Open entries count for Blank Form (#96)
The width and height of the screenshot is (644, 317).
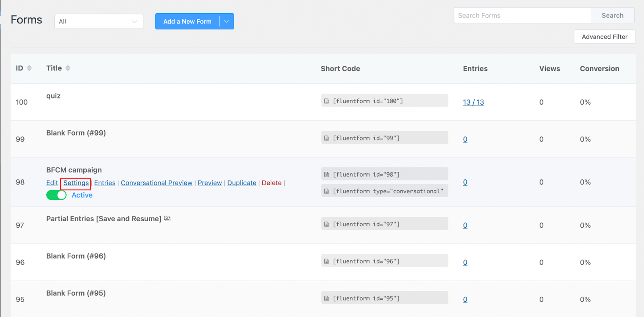point(465,262)
